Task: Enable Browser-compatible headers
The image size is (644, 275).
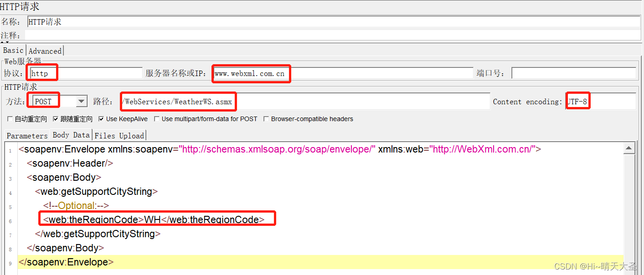Action: pyautogui.click(x=267, y=119)
